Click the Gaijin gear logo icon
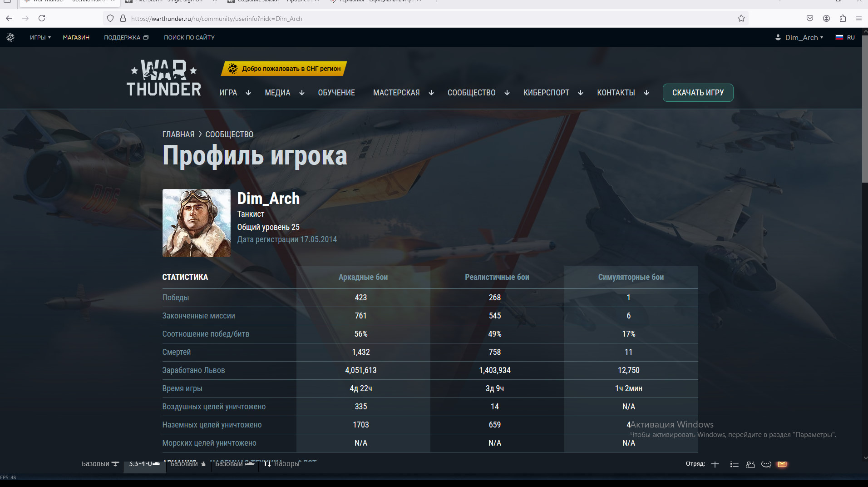 tap(10, 37)
